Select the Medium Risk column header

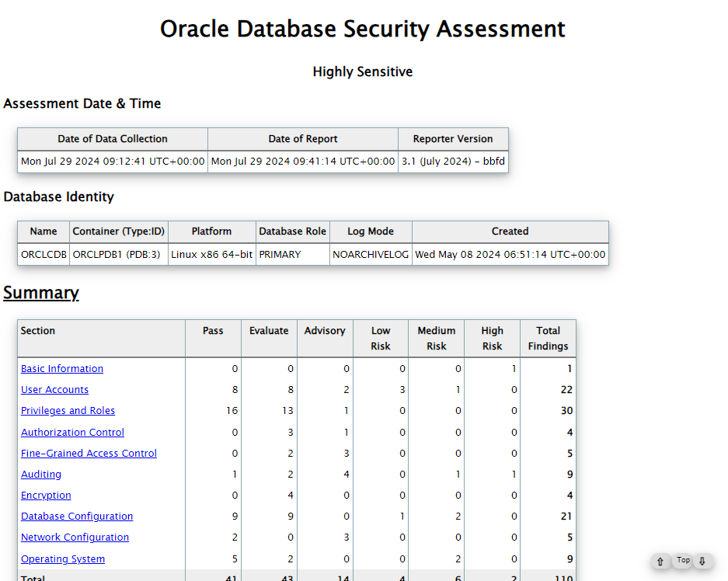(x=436, y=338)
